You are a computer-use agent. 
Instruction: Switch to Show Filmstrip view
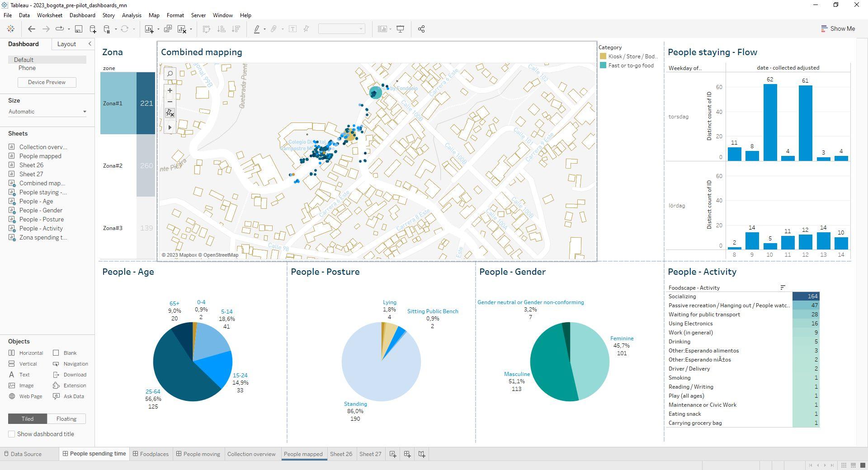click(x=853, y=465)
